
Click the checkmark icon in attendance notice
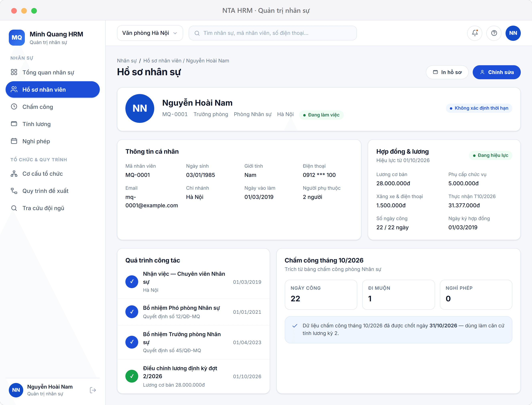(x=295, y=326)
